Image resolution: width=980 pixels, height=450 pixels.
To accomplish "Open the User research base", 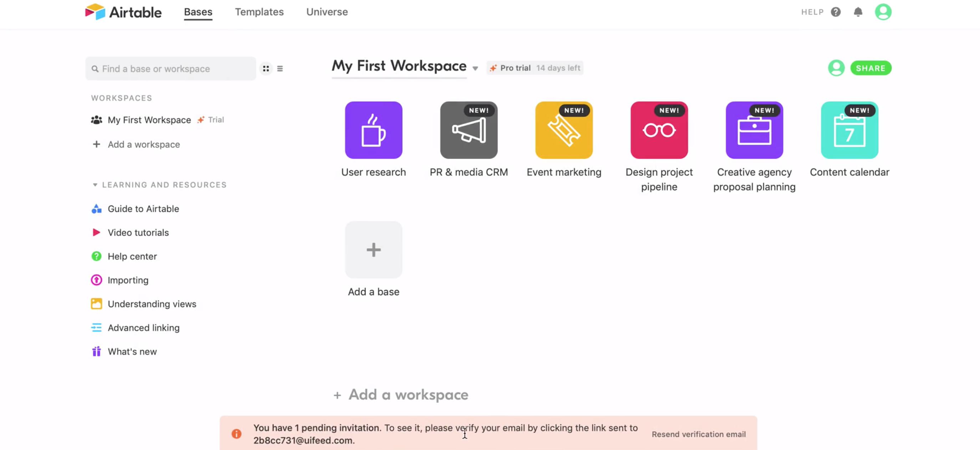I will (x=374, y=130).
